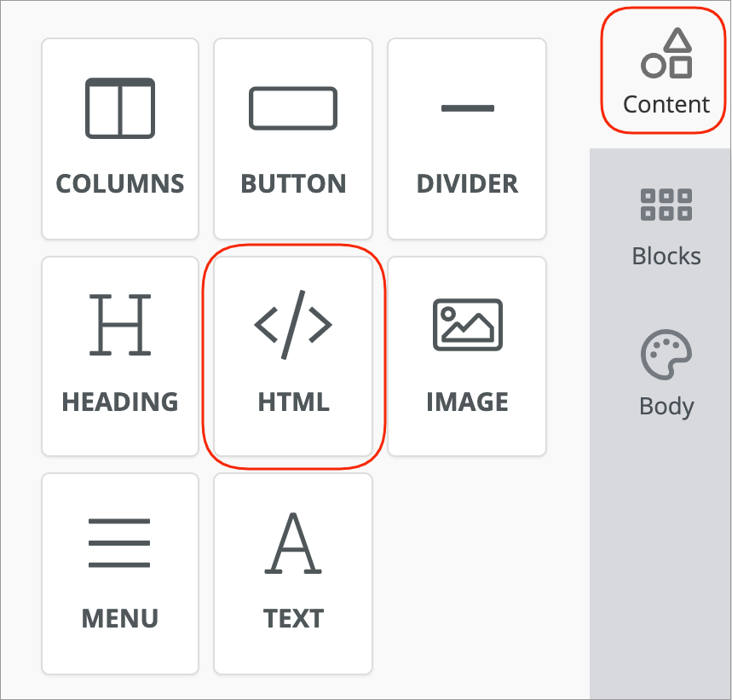The image size is (732, 700).
Task: Choose the IMAGE tile label
Action: 467,402
